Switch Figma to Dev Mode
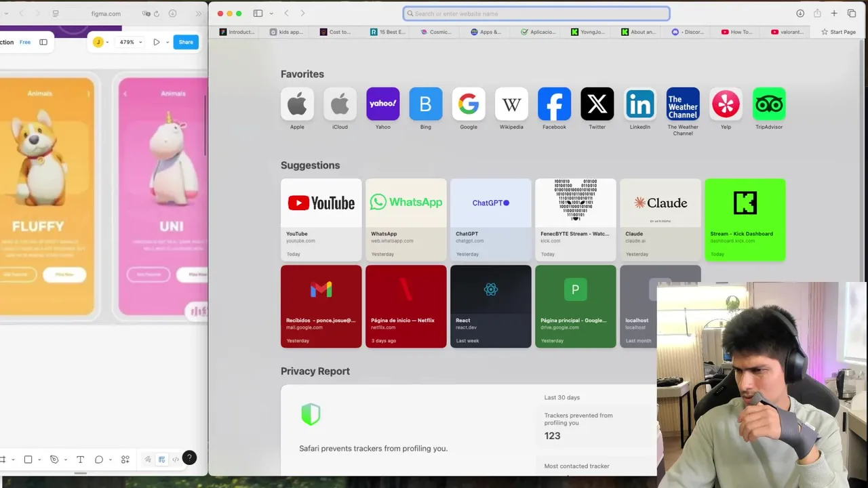 tap(176, 460)
